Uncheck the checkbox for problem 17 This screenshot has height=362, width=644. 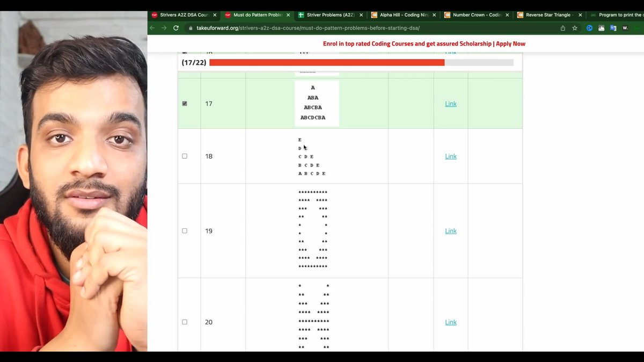point(185,104)
